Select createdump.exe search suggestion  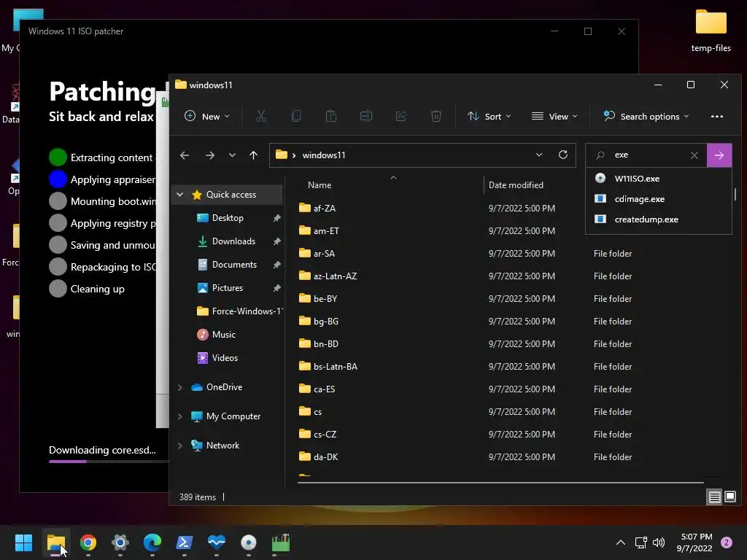[x=659, y=219]
